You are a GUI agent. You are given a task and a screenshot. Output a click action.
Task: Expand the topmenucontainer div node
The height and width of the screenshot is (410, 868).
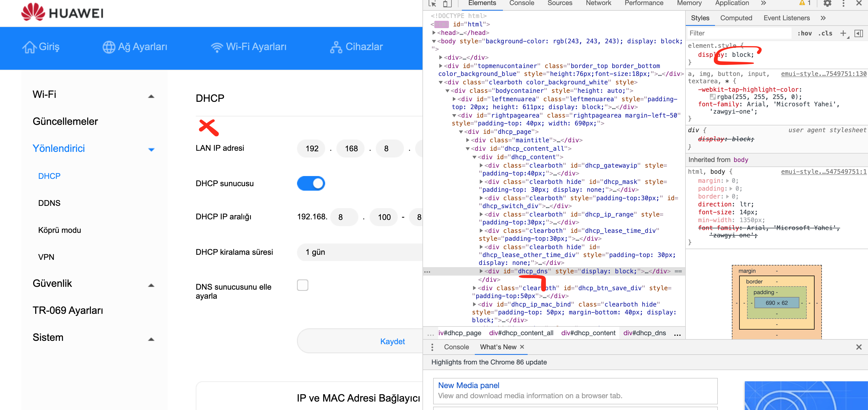(441, 66)
